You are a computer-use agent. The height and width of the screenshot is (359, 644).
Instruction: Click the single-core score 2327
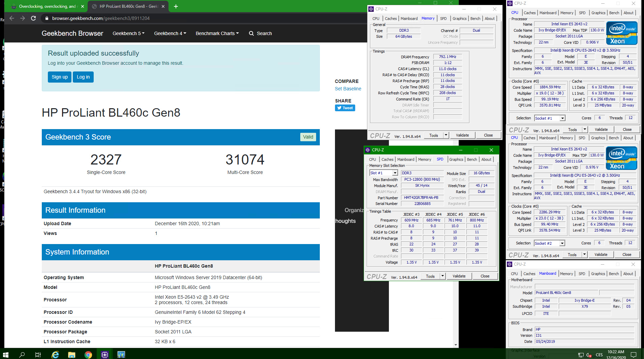tap(106, 159)
